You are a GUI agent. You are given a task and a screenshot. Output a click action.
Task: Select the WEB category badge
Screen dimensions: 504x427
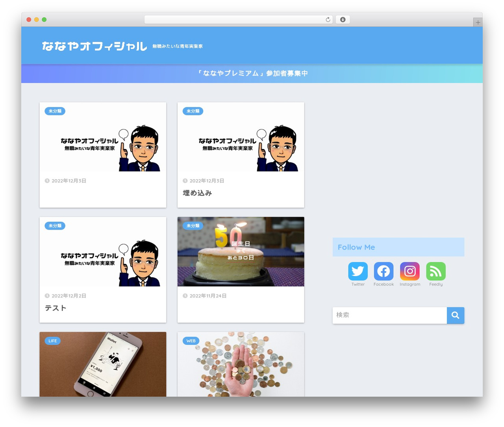[191, 341]
